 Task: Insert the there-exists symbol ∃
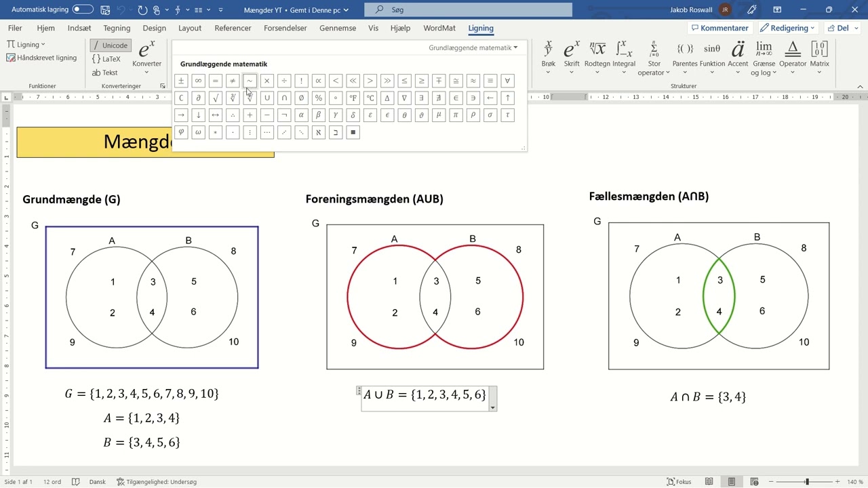point(421,98)
